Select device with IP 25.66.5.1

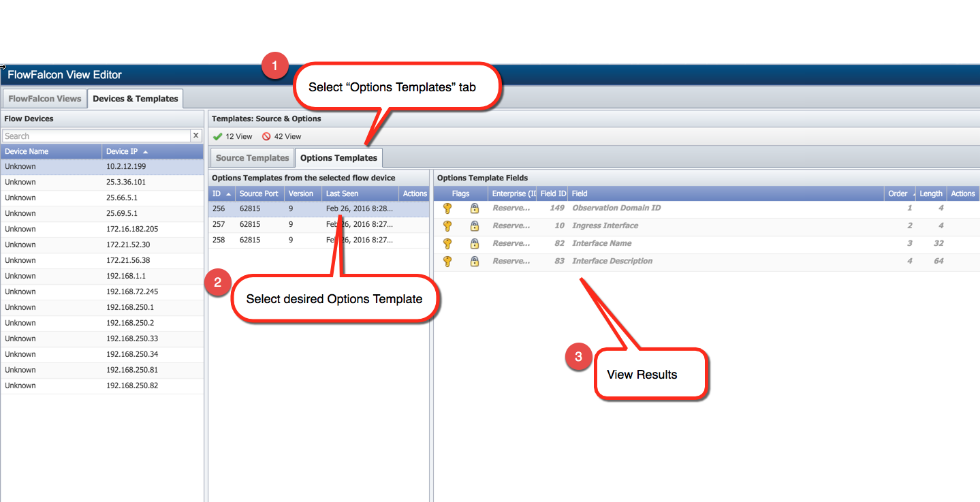click(102, 198)
